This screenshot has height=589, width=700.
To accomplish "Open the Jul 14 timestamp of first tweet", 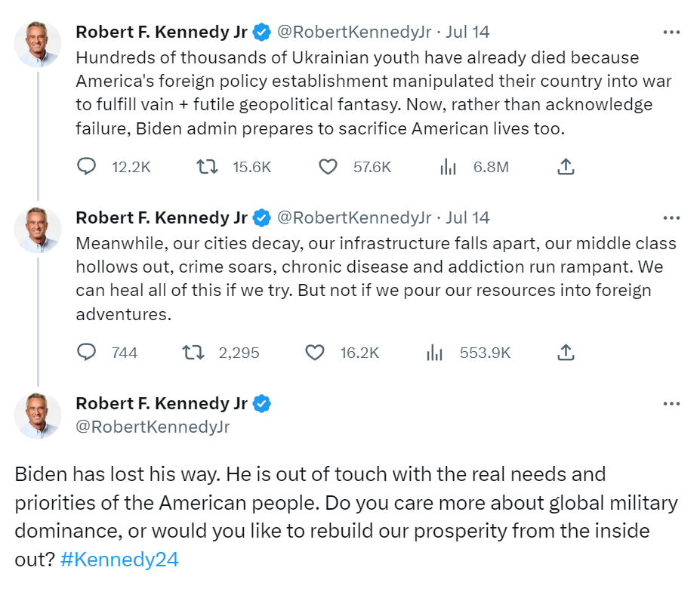I will click(x=468, y=32).
